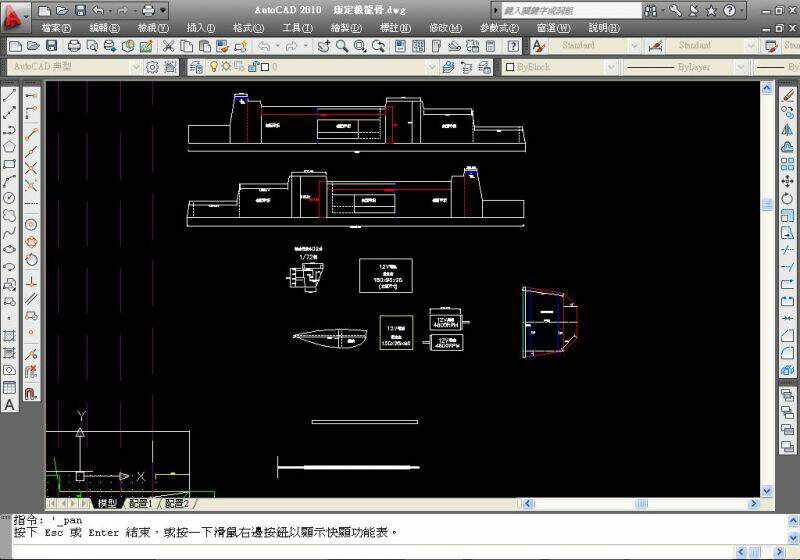Click the search keyword input field
This screenshot has width=800, height=560.
(x=570, y=10)
